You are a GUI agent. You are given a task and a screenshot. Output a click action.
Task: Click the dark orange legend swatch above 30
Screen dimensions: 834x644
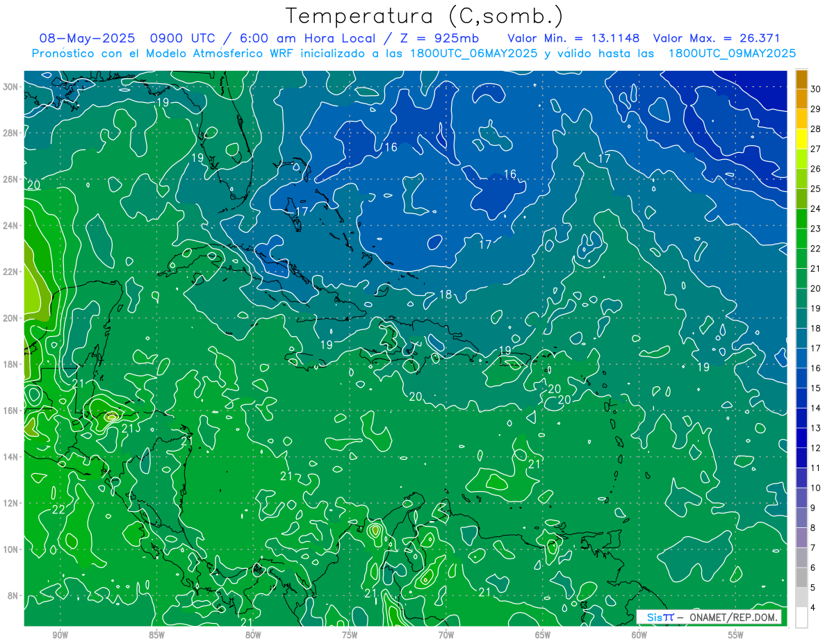(x=801, y=79)
